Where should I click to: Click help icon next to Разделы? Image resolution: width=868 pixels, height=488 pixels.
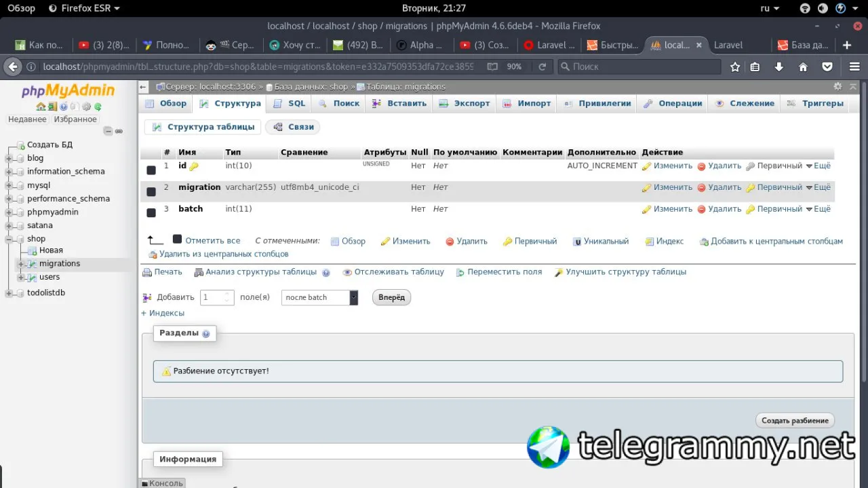click(x=206, y=334)
